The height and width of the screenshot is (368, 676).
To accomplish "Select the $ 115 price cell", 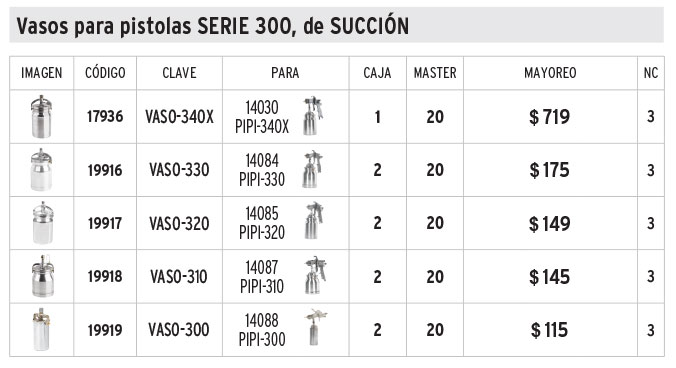I will pyautogui.click(x=550, y=330).
